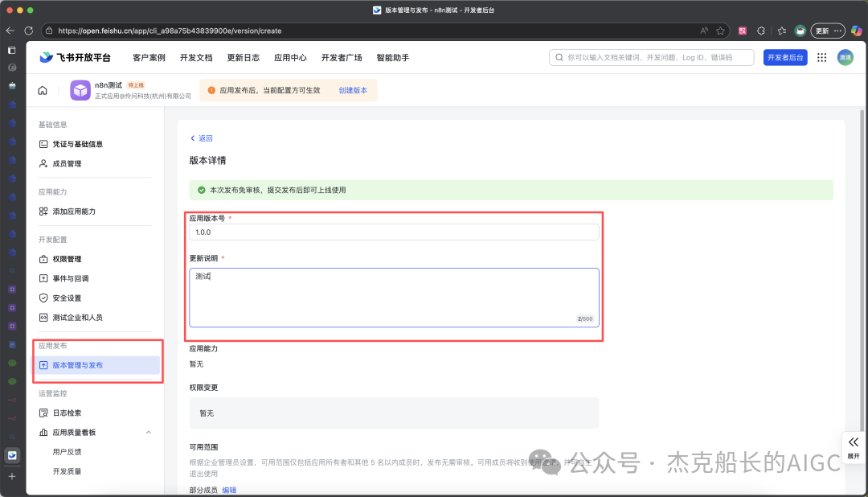Open browser extensions puzzle icon
The height and width of the screenshot is (497, 868).
(x=761, y=31)
